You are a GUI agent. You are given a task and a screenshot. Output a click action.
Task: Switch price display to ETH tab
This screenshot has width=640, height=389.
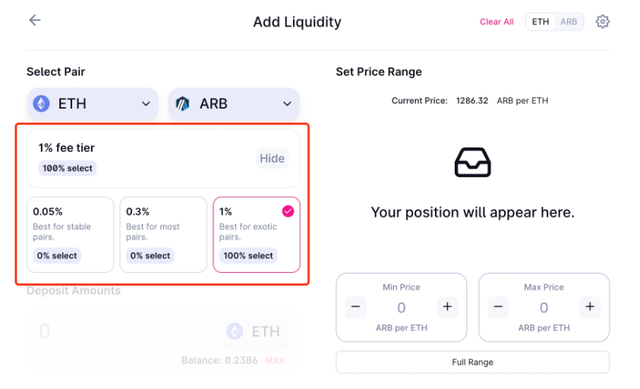point(540,22)
